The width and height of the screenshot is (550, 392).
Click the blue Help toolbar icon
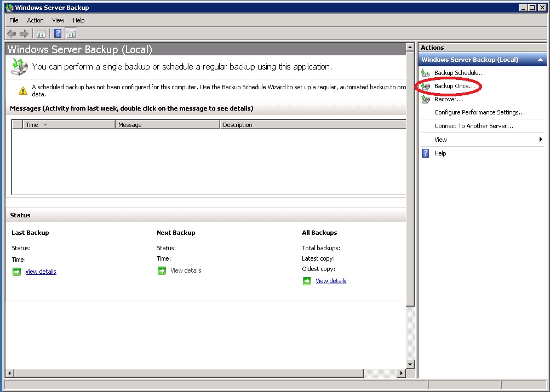[x=58, y=33]
